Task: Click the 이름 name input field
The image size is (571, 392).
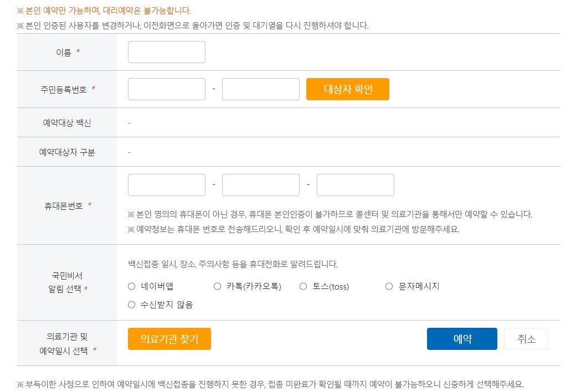Action: coord(166,52)
